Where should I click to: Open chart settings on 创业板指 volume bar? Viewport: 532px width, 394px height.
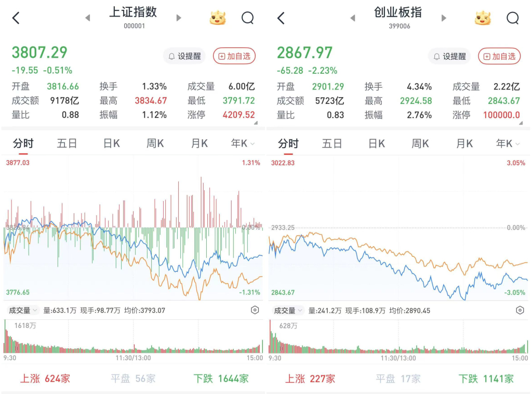520,310
